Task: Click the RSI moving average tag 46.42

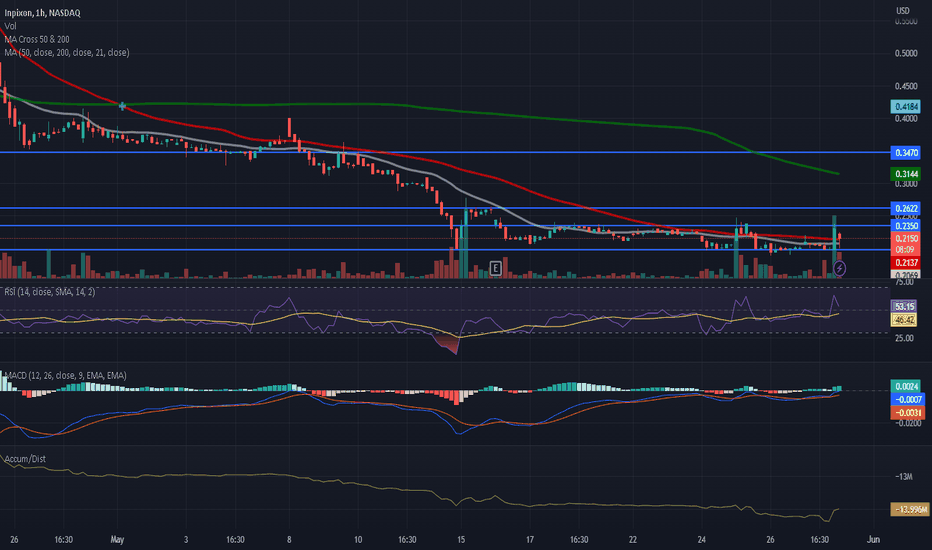Action: coord(904,320)
